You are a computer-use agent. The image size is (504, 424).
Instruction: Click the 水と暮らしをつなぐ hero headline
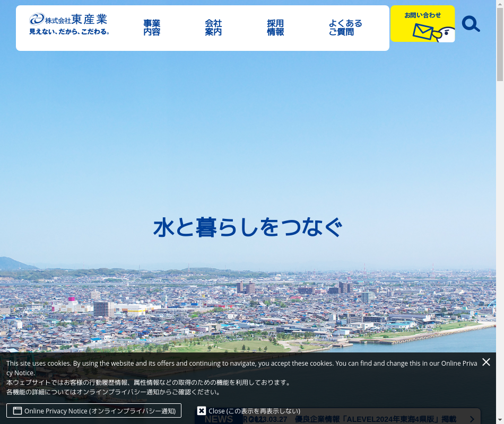tap(248, 227)
